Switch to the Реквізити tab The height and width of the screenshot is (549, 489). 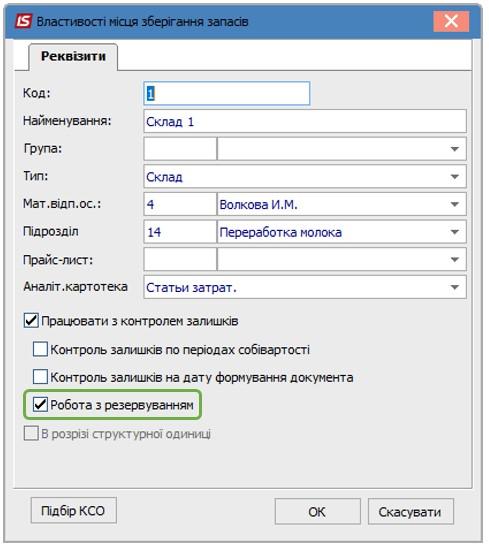[73, 57]
